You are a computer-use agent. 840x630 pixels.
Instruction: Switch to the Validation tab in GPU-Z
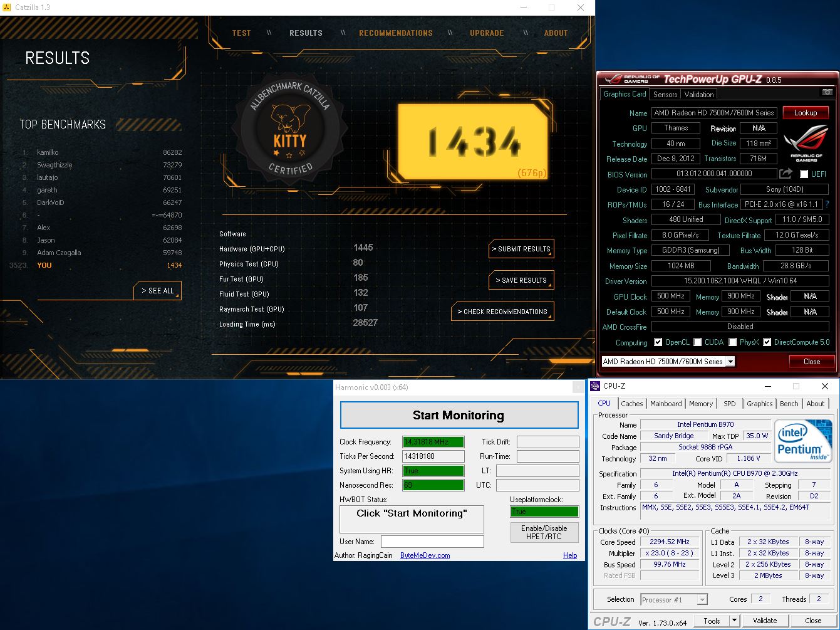point(698,95)
